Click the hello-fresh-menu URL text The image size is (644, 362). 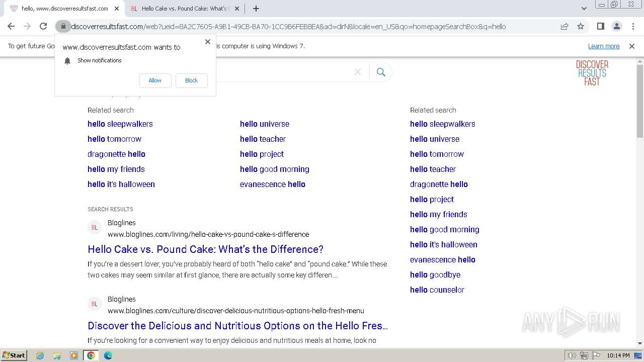click(x=236, y=311)
